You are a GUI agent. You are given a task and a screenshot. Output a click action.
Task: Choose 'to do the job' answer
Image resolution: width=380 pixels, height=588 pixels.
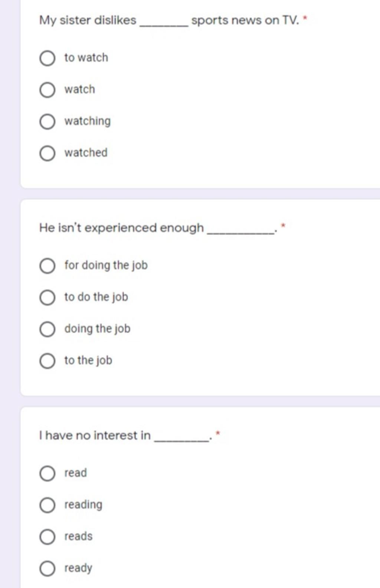tap(47, 297)
